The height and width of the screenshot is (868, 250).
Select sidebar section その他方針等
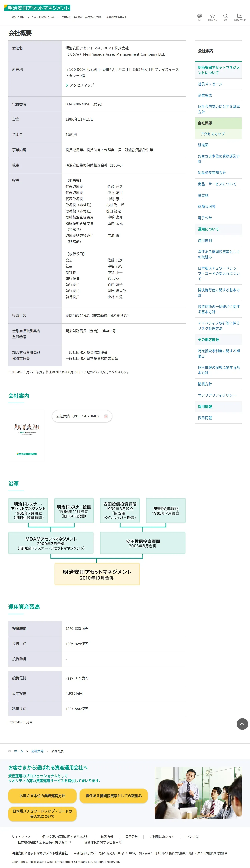tap(218, 340)
